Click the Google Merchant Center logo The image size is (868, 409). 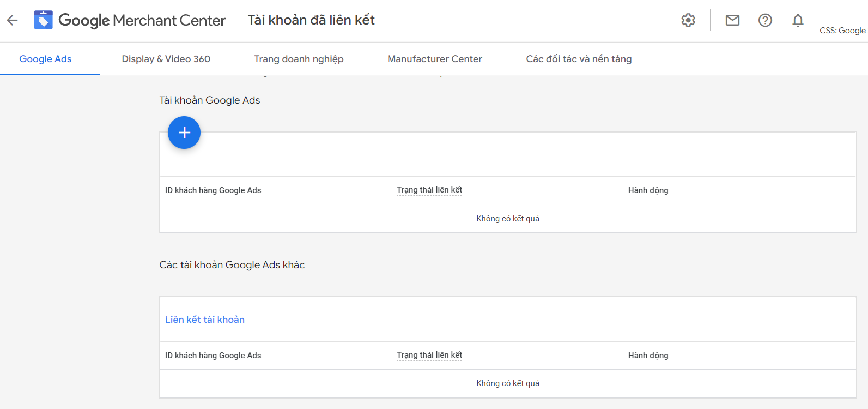[x=130, y=20]
